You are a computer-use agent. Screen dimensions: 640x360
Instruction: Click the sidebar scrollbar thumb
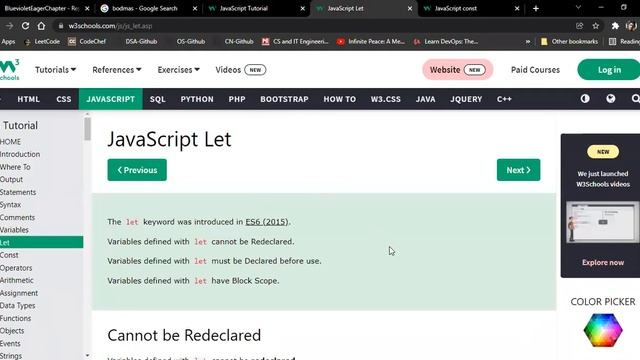coord(87,129)
